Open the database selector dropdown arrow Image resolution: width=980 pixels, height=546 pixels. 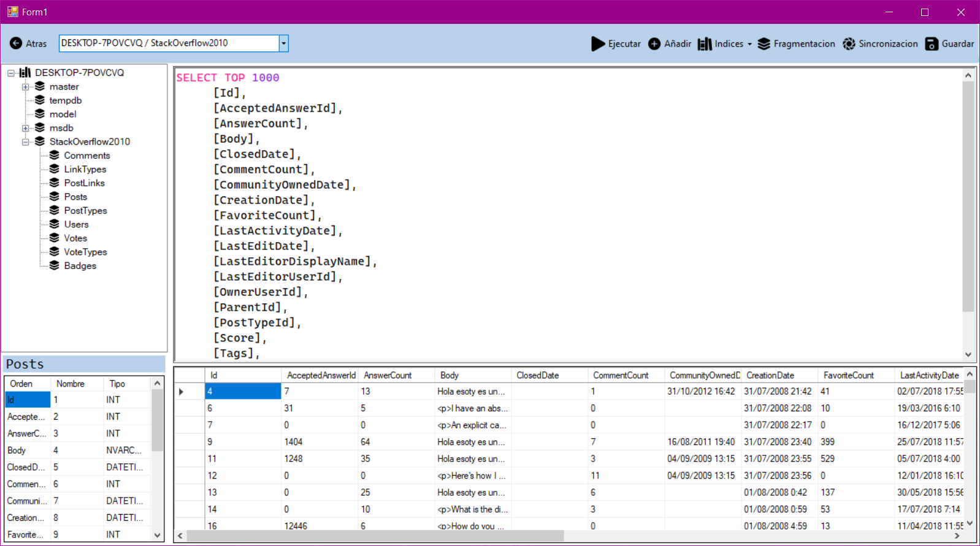(x=283, y=44)
